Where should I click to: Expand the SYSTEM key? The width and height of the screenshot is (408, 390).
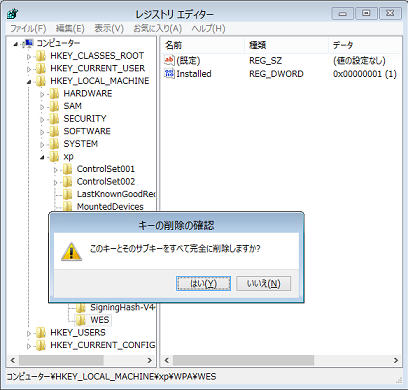[42, 145]
